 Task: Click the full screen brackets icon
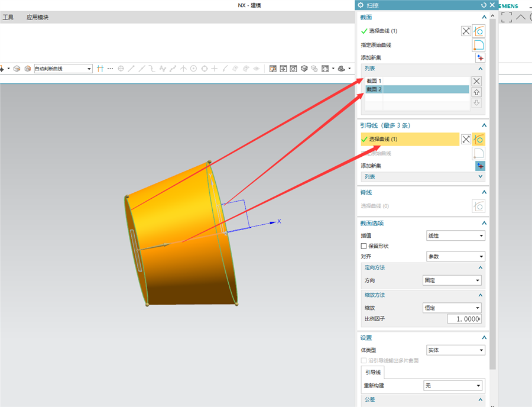point(506,17)
